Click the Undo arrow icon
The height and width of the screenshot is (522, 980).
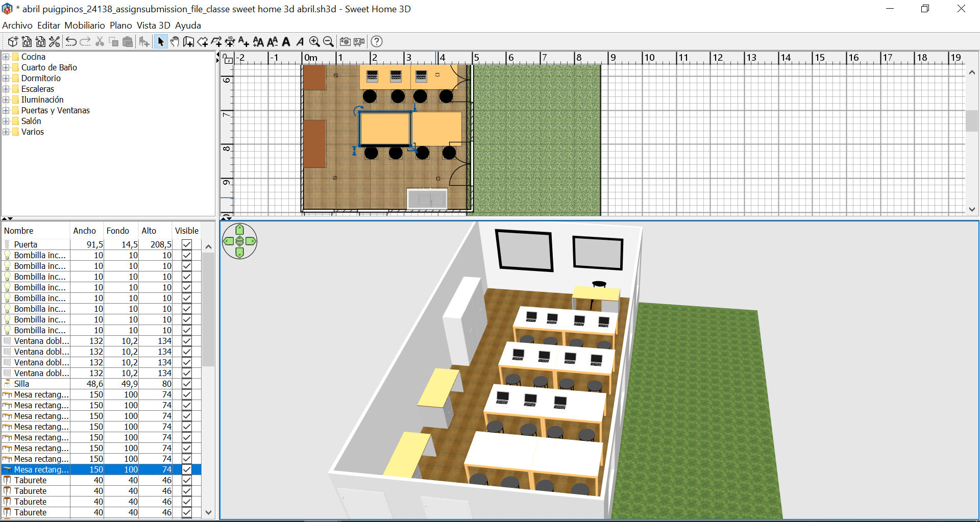coord(71,42)
